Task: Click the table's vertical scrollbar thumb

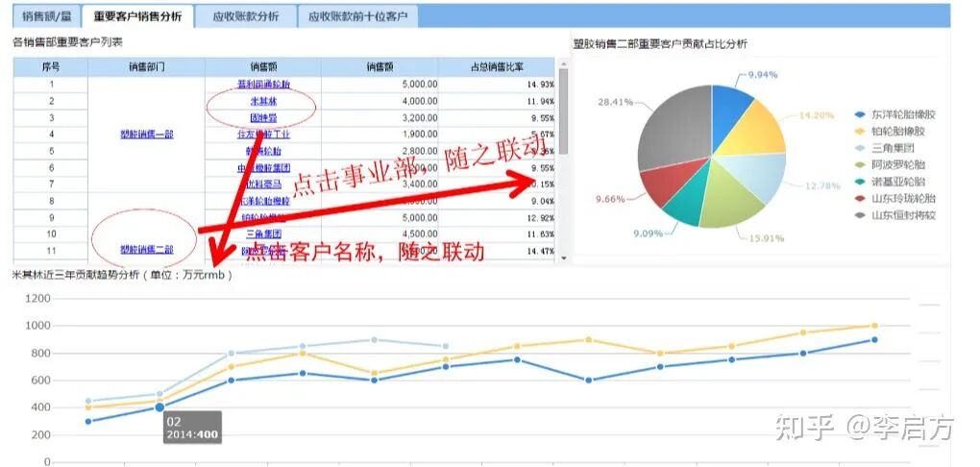Action: [563, 111]
